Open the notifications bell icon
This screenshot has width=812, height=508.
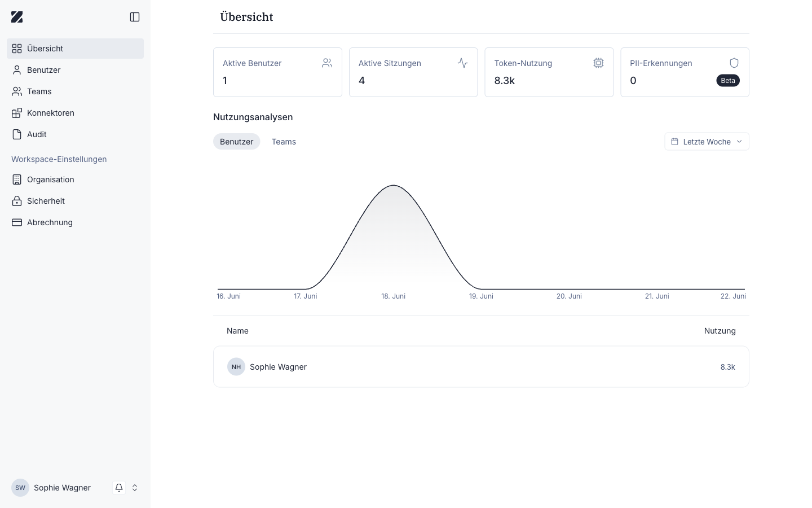[x=119, y=488]
